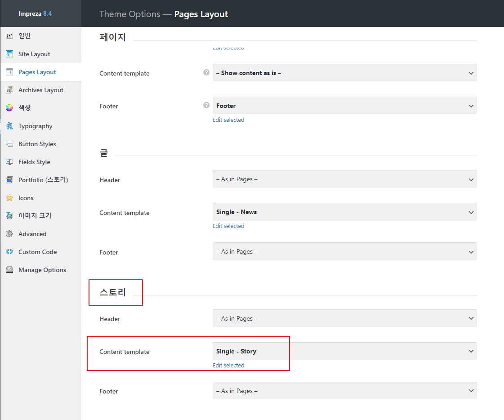Screen dimensions: 504x420
Task: Click the Custom Code brackets icon
Action: pyautogui.click(x=9, y=251)
